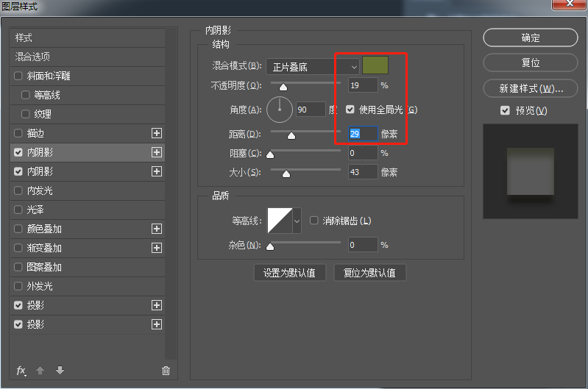Click 复位为默认值 button
588x389 pixels.
(369, 273)
